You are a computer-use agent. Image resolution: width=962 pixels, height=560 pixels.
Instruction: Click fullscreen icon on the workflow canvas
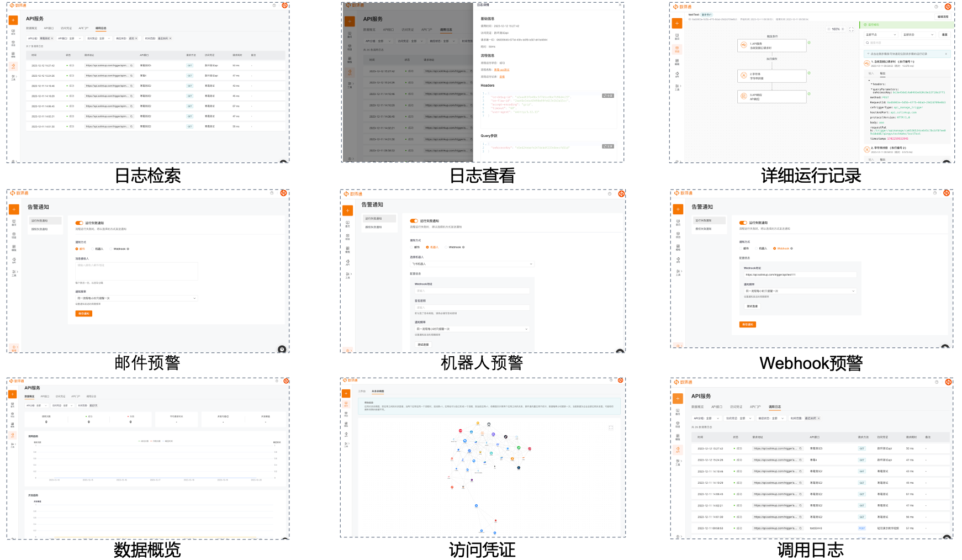pos(851,29)
